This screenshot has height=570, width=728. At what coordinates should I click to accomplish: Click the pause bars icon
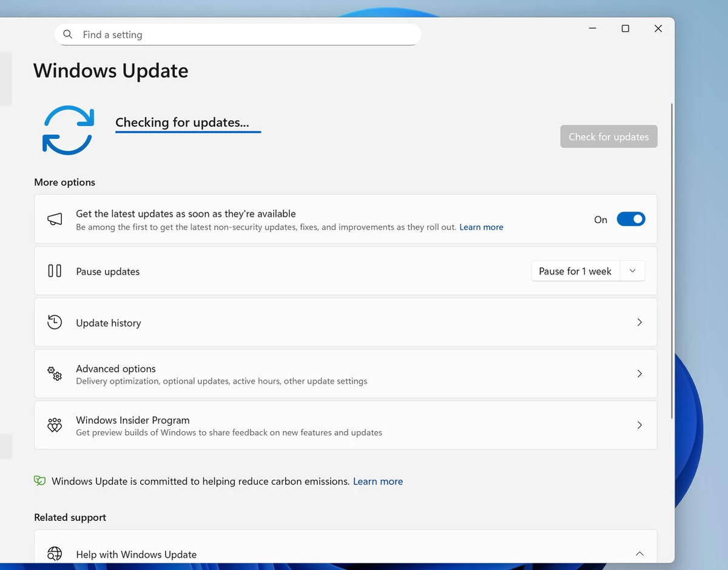(x=55, y=271)
